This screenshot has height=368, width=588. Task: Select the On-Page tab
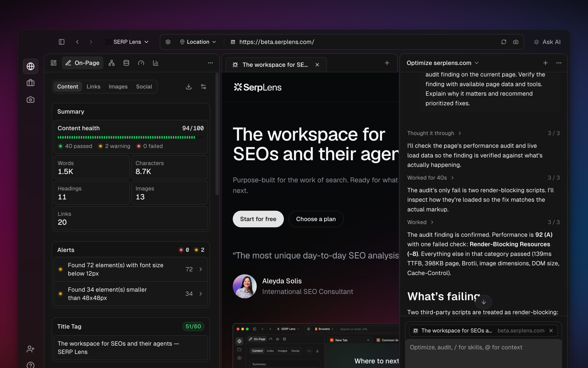83,63
